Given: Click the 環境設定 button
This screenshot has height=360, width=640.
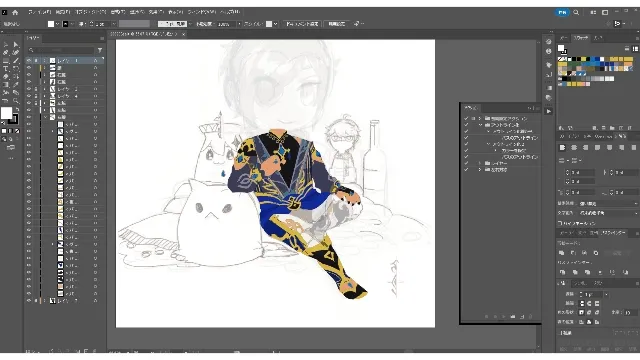Looking at the screenshot, I should (337, 24).
